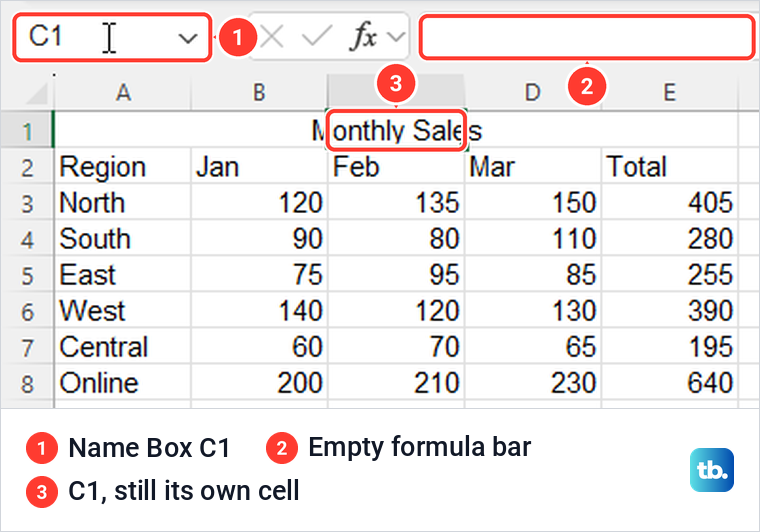Viewport: 760px width, 532px height.
Task: Click West's Jan value 140
Action: [x=259, y=310]
